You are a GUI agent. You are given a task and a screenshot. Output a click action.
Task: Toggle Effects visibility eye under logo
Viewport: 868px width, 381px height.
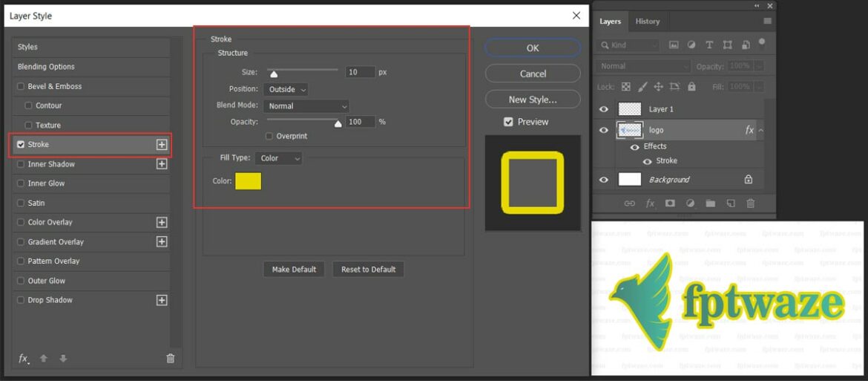tap(635, 147)
